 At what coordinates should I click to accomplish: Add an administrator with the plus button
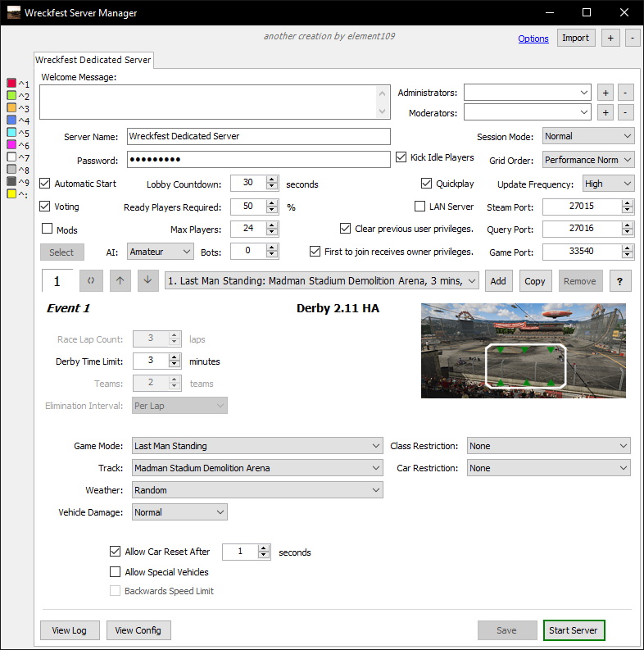click(605, 93)
